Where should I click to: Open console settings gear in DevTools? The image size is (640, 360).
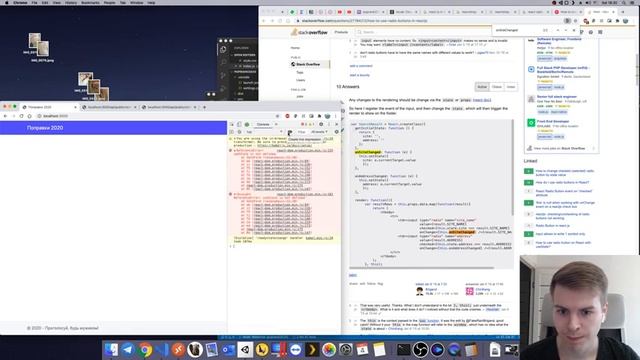pos(336,132)
